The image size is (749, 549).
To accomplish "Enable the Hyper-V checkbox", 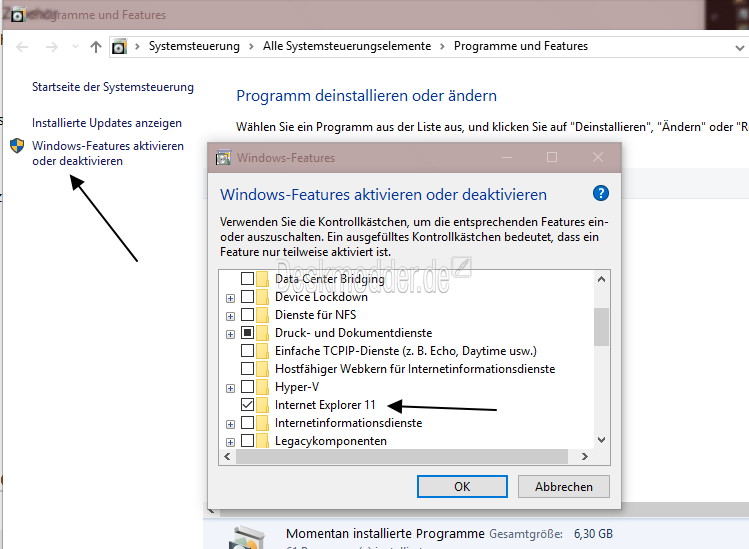I will click(247, 387).
